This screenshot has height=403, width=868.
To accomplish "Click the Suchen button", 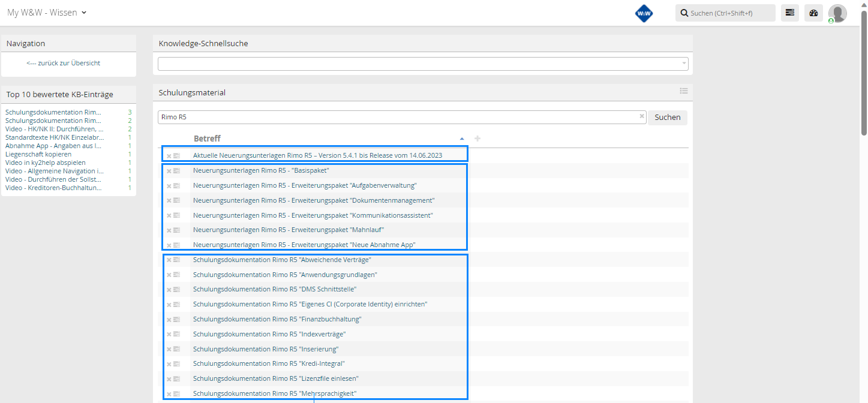I will [668, 118].
